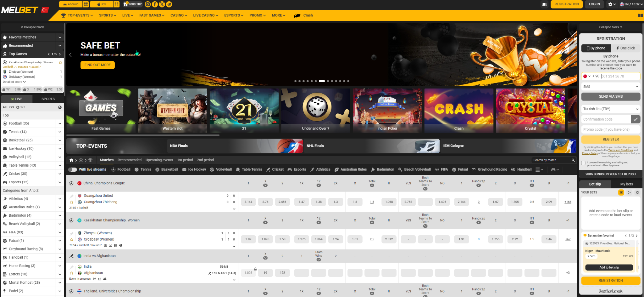Open PROMO menu in navigation bar
Image resolution: width=644 pixels, height=297 pixels.
tap(258, 15)
